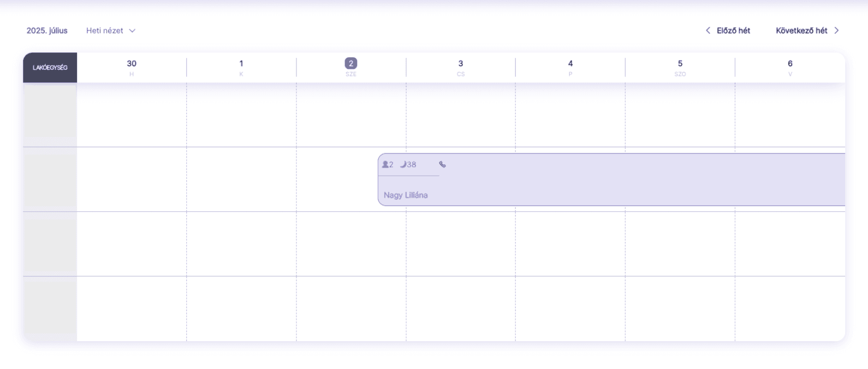Click the left chevron beside Előző hét
This screenshot has height=369, width=868.
tap(708, 31)
